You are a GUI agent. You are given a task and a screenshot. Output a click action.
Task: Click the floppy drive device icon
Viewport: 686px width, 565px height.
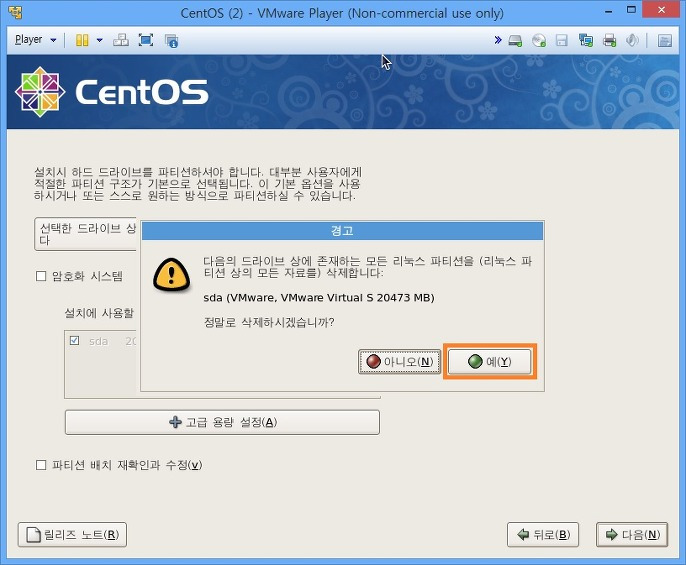(x=561, y=41)
